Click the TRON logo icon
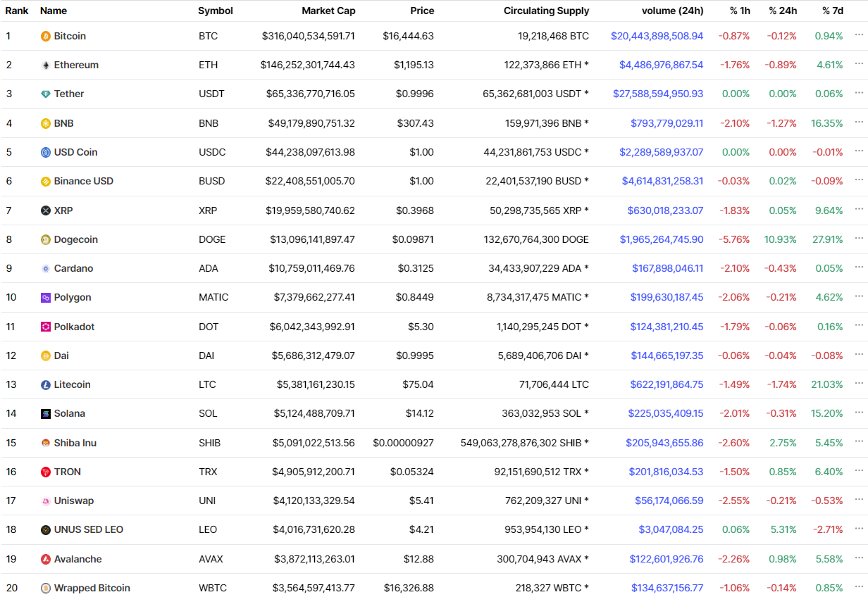The height and width of the screenshot is (597, 868). [46, 472]
